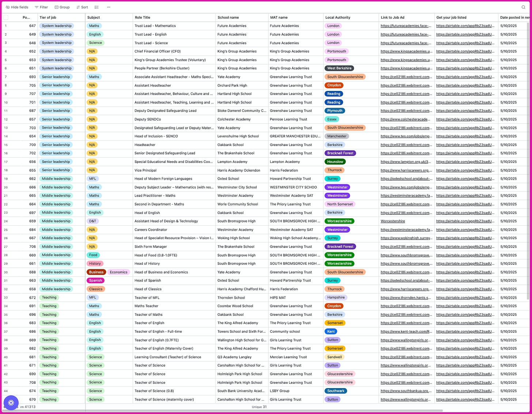Select 'Penrose Learning Trust' MAT cell

[296, 119]
